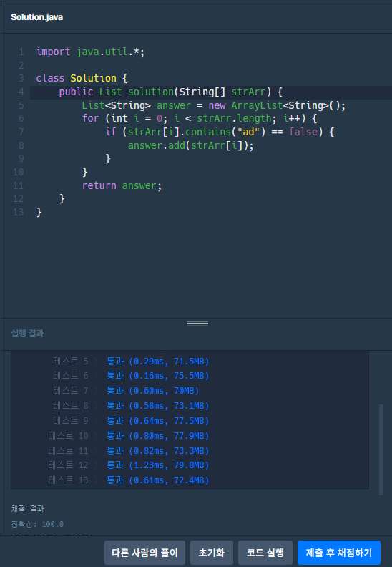Select the 실행 결과 panel heading
Screen dimensions: 392x567
(x=27, y=334)
